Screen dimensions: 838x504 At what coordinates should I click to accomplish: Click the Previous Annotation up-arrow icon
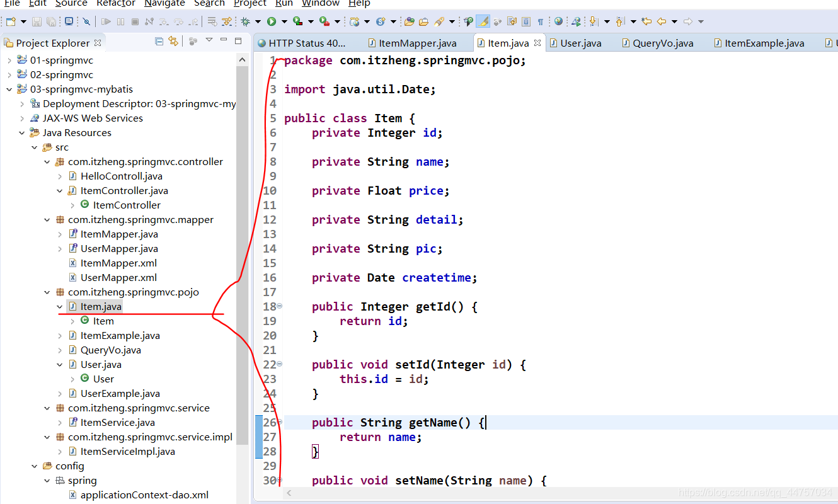pos(620,21)
